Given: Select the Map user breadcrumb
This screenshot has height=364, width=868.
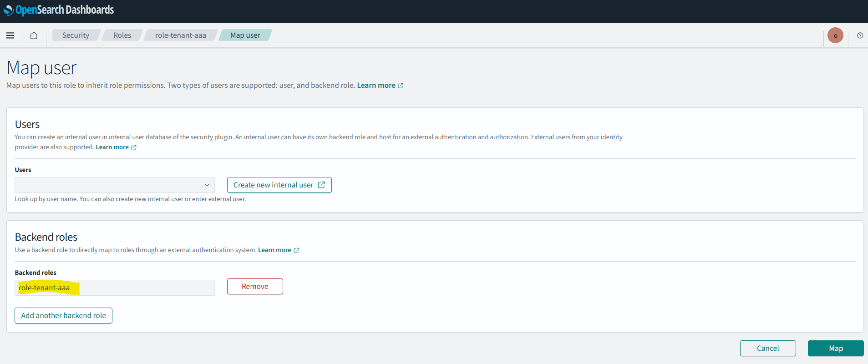Looking at the screenshot, I should point(245,35).
